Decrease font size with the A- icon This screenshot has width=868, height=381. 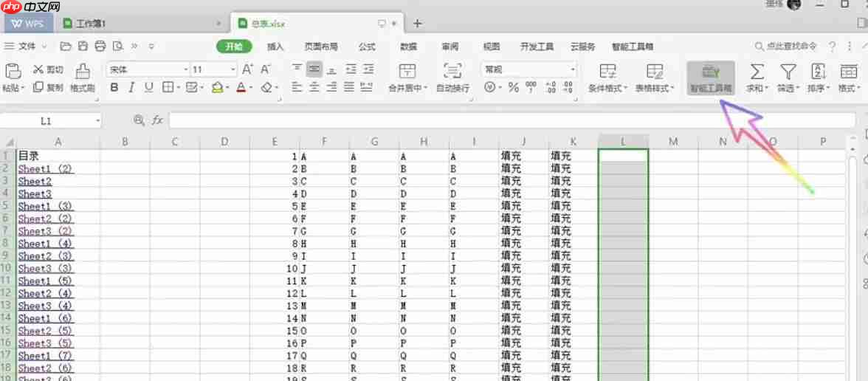click(x=266, y=69)
